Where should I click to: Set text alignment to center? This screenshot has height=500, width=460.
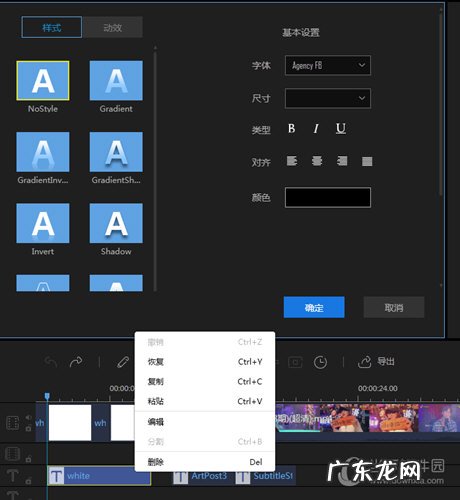click(317, 161)
